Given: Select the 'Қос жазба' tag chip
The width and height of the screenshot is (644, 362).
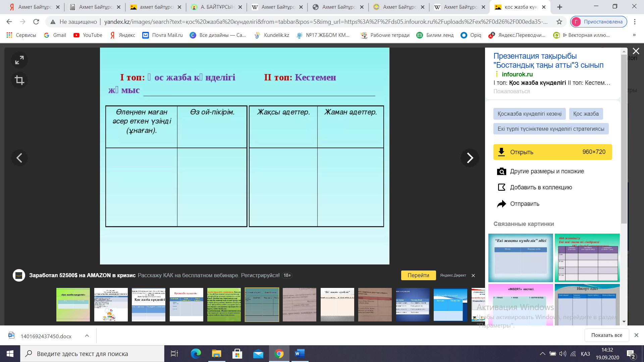Looking at the screenshot, I should coord(586,114).
